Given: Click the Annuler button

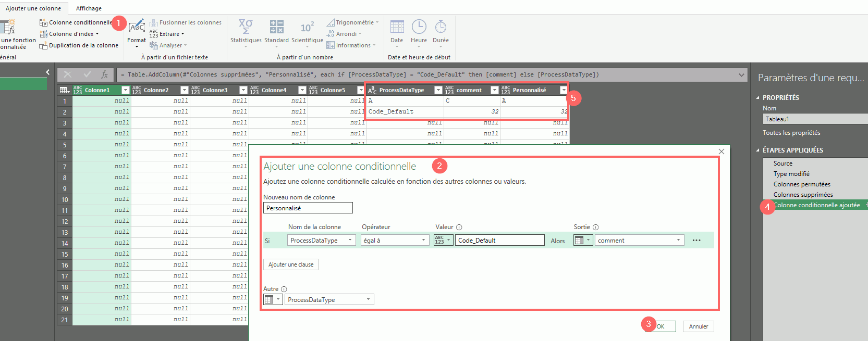Looking at the screenshot, I should pos(699,326).
